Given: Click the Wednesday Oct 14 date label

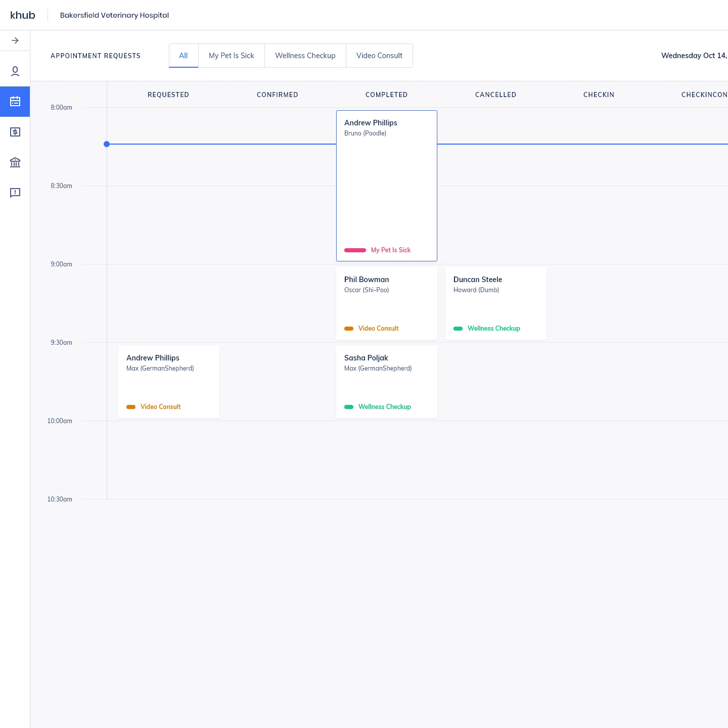Looking at the screenshot, I should (x=694, y=56).
